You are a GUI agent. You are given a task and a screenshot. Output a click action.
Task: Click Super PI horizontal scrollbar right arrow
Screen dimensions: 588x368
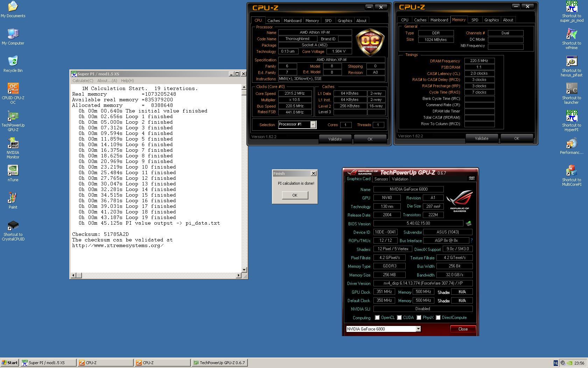point(239,275)
